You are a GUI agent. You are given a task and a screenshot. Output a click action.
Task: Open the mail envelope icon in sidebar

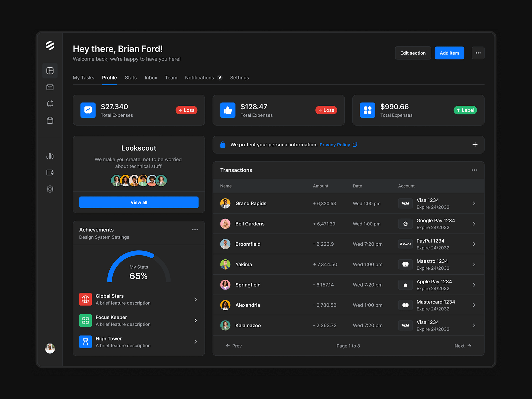coord(50,87)
